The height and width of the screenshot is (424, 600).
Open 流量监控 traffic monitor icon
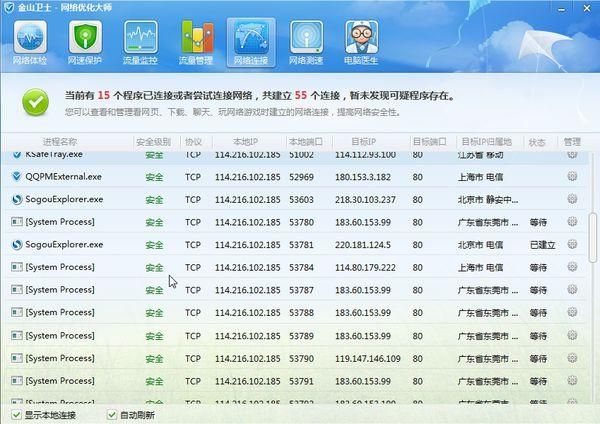click(x=140, y=42)
